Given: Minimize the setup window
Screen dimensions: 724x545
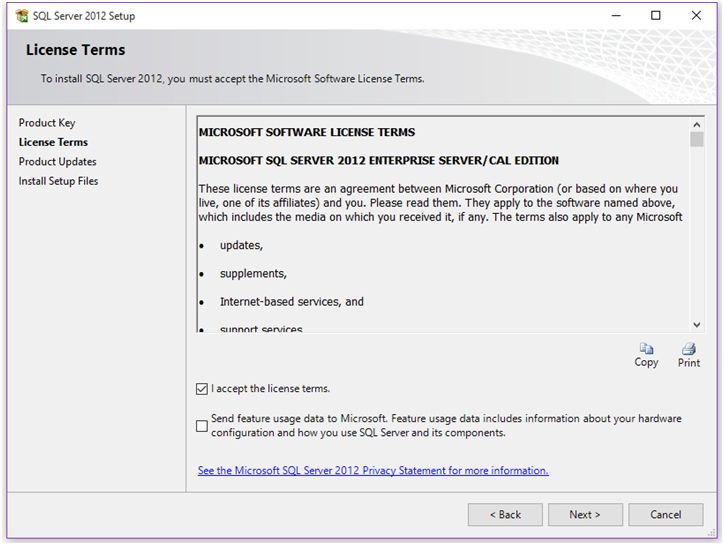Looking at the screenshot, I should [x=612, y=16].
